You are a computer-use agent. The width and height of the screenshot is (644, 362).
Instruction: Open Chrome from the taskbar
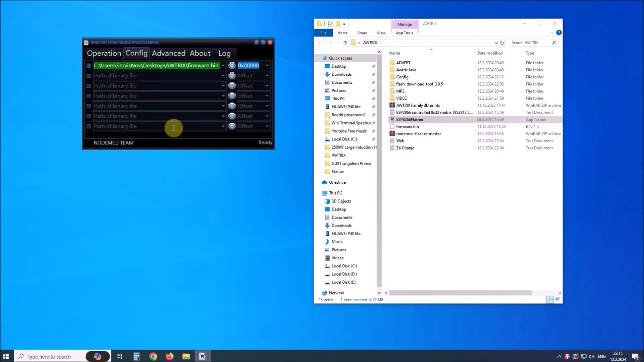(153, 356)
